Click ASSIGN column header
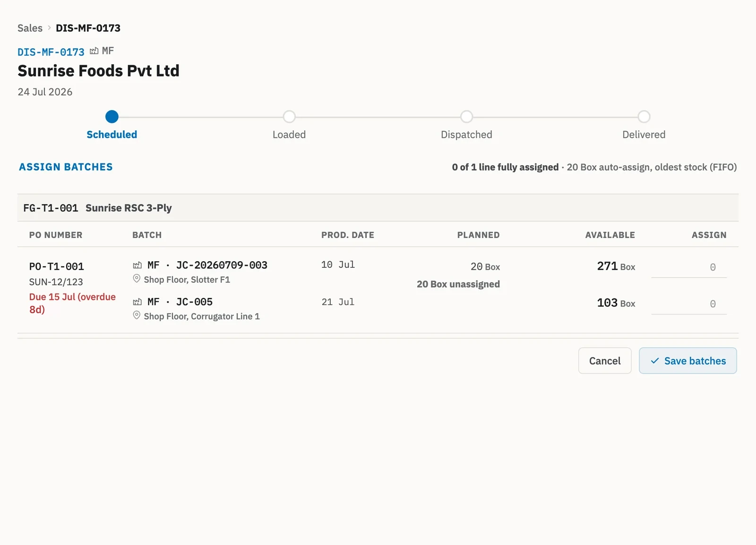Viewport: 756px width, 545px height. click(709, 235)
